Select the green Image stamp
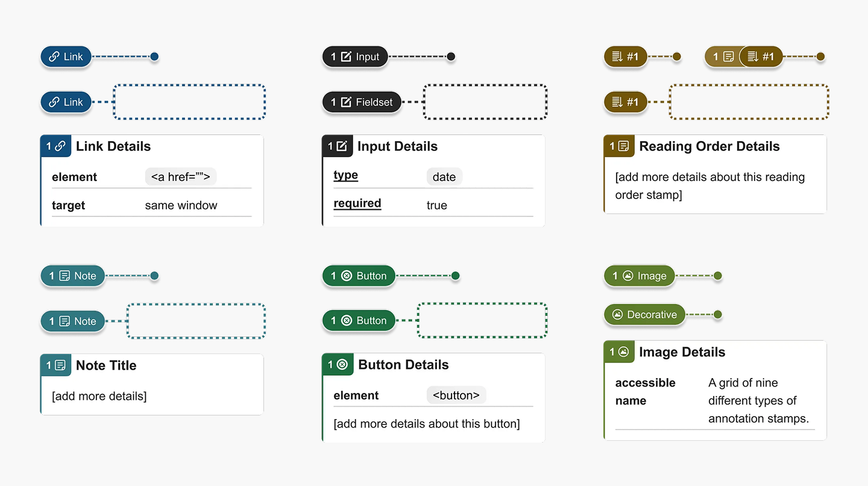The image size is (868, 486). click(640, 276)
